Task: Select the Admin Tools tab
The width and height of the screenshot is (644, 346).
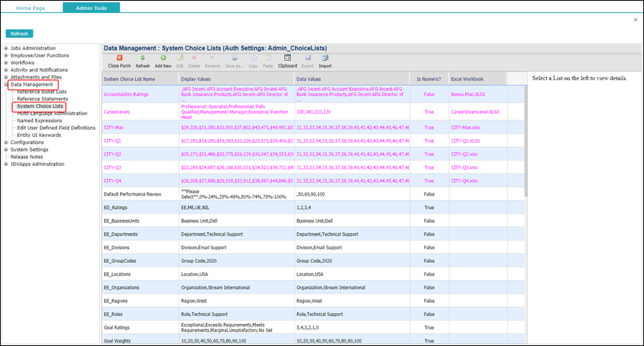Action: pos(91,7)
